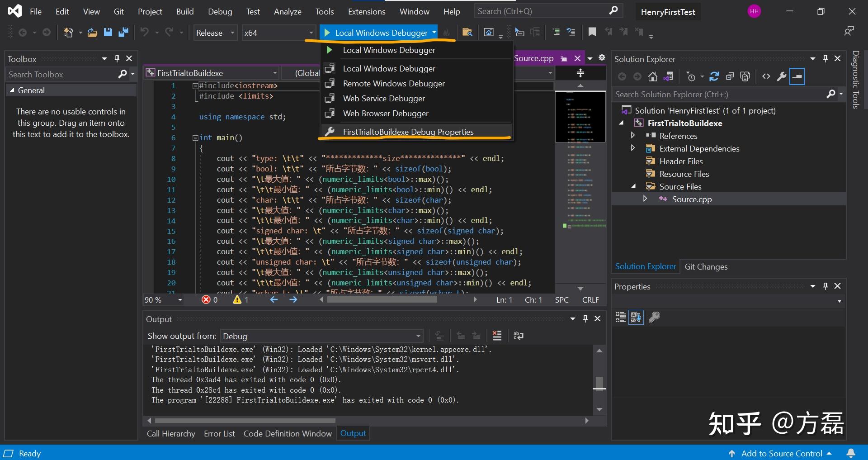This screenshot has height=460, width=868.
Task: Click the Find in Files toolbar icon
Action: [x=467, y=33]
